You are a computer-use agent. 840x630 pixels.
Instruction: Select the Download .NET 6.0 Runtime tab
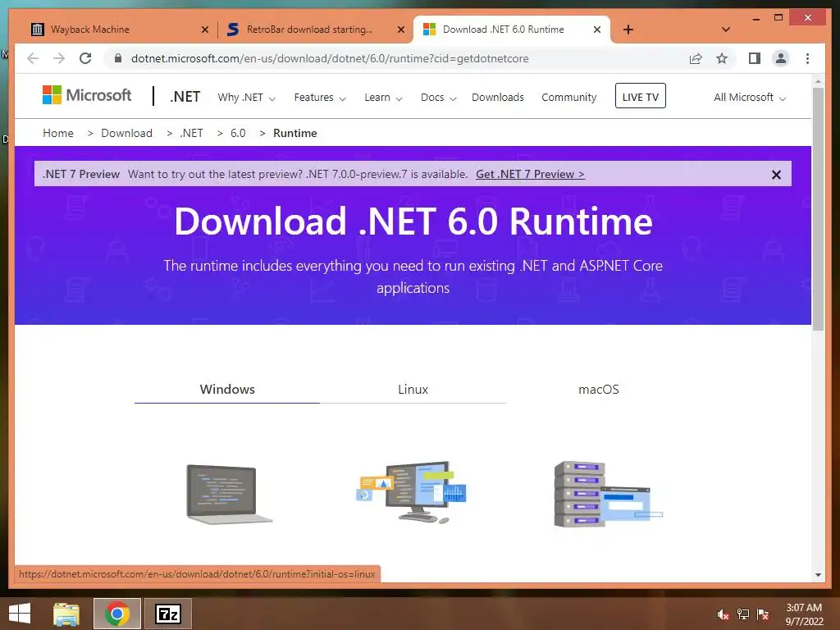click(512, 30)
